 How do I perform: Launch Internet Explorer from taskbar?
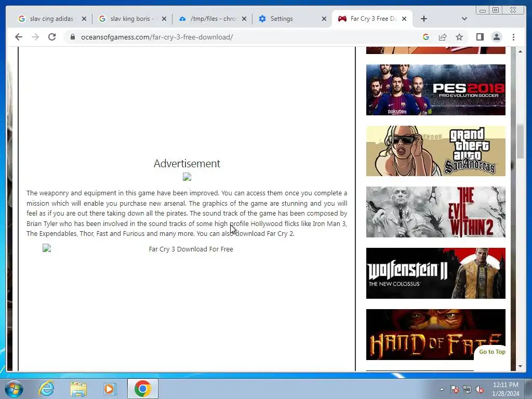[x=46, y=389]
